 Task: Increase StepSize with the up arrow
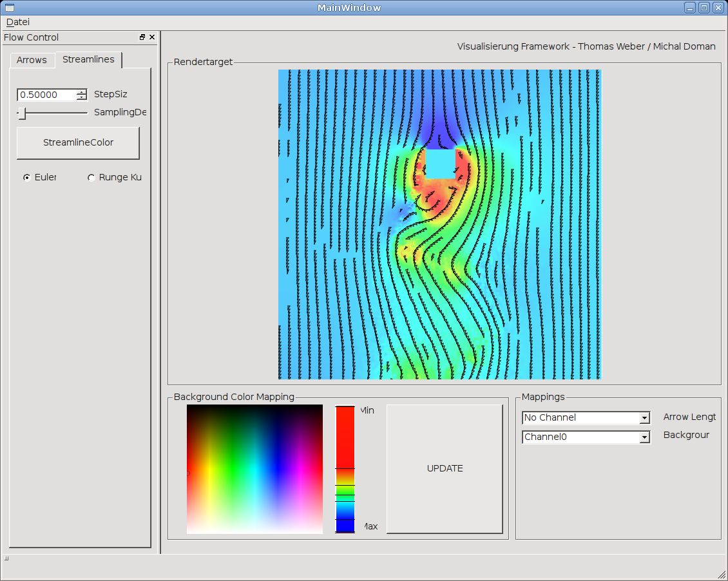(81, 92)
